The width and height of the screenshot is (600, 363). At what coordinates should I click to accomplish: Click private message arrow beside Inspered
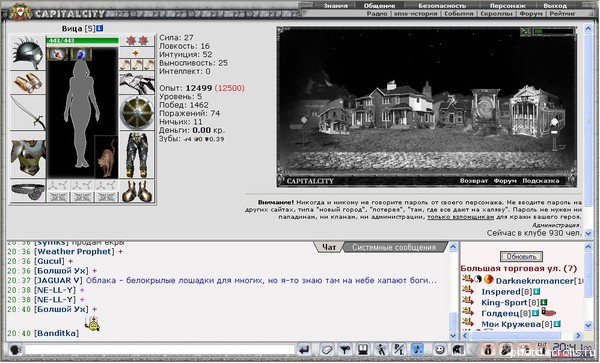click(468, 291)
